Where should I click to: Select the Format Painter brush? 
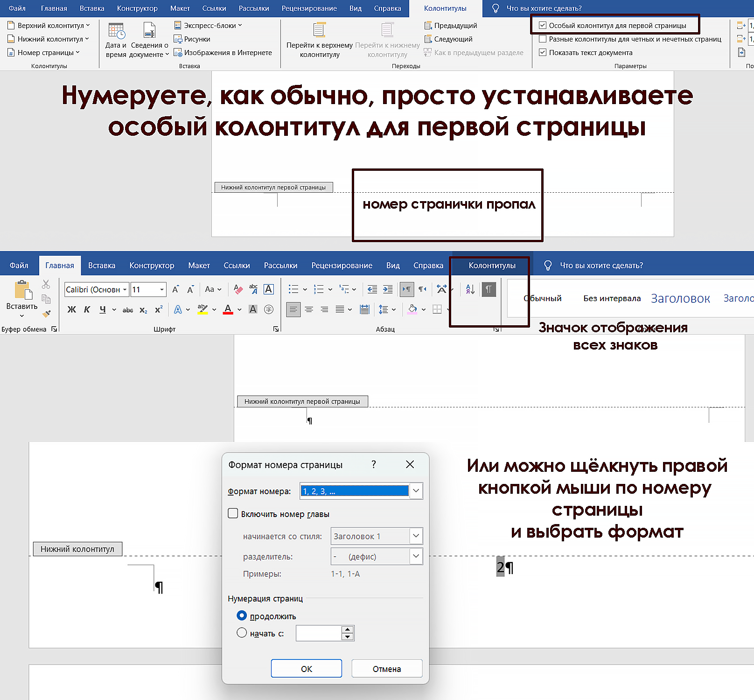click(46, 314)
